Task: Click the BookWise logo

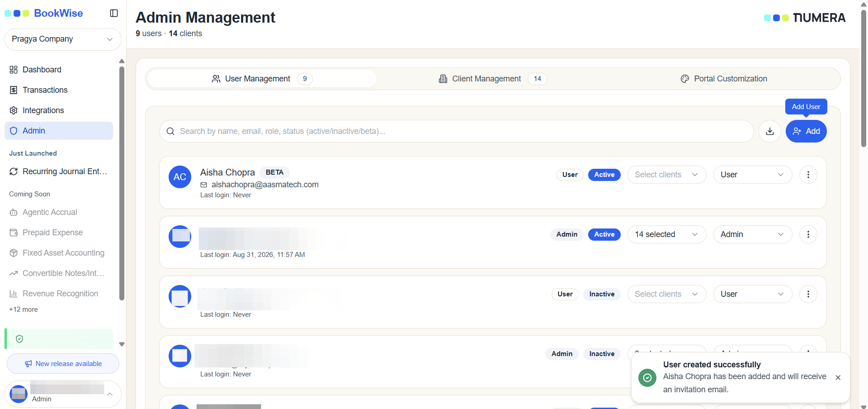Action: (44, 13)
